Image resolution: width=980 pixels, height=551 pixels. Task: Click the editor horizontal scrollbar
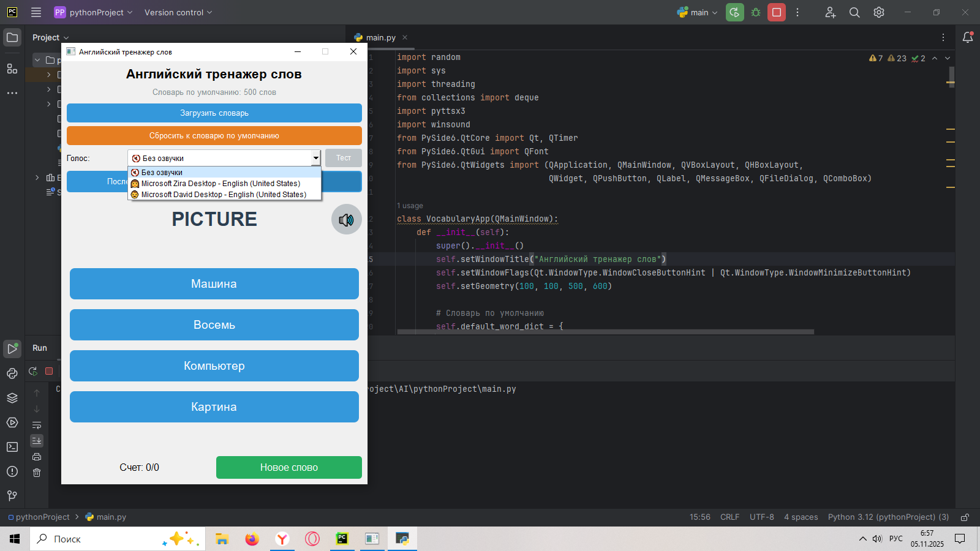pos(605,332)
